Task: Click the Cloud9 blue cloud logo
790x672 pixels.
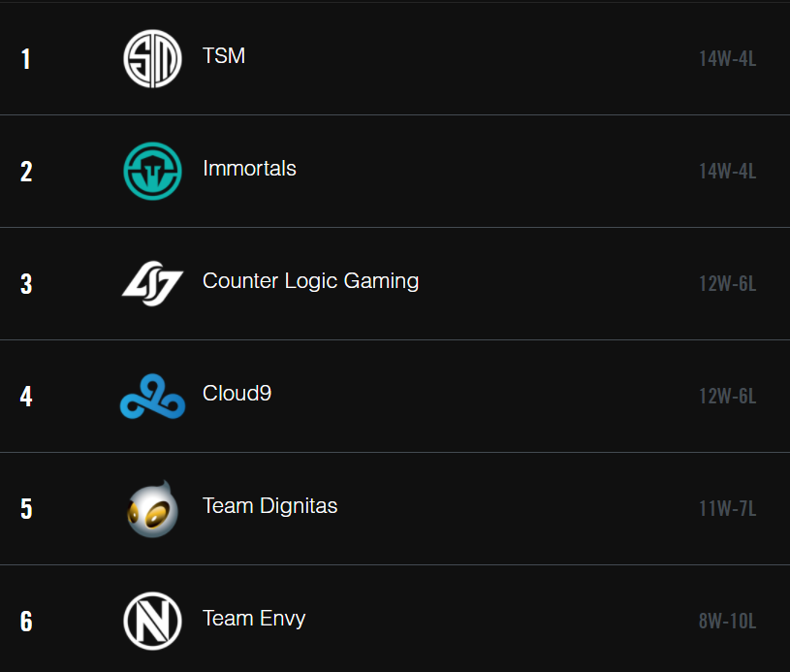Action: [152, 397]
